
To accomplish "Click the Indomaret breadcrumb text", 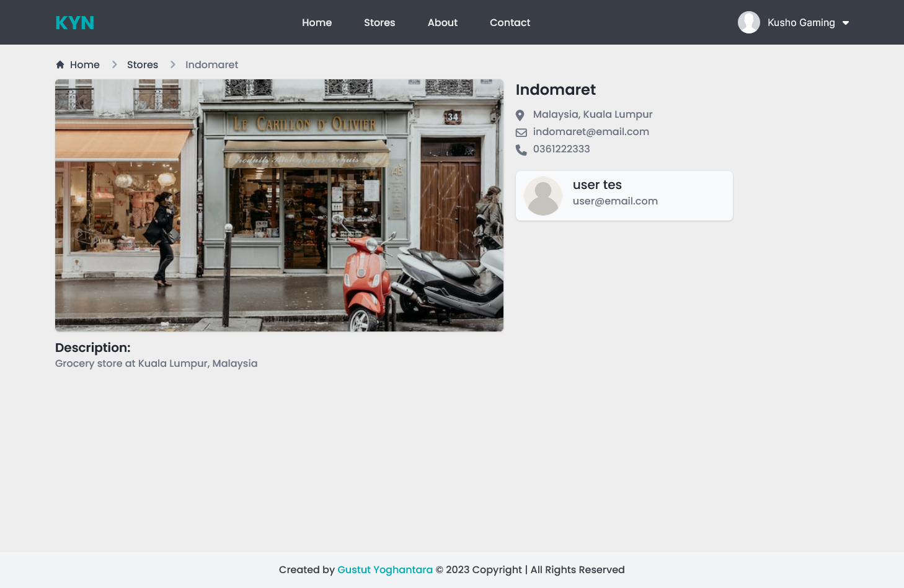I will click(211, 64).
